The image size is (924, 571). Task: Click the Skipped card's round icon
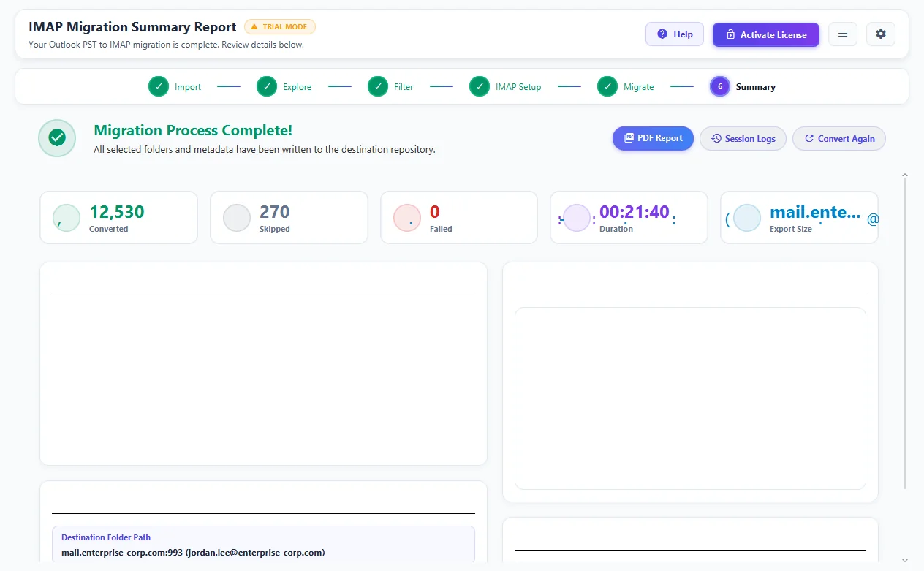(237, 218)
